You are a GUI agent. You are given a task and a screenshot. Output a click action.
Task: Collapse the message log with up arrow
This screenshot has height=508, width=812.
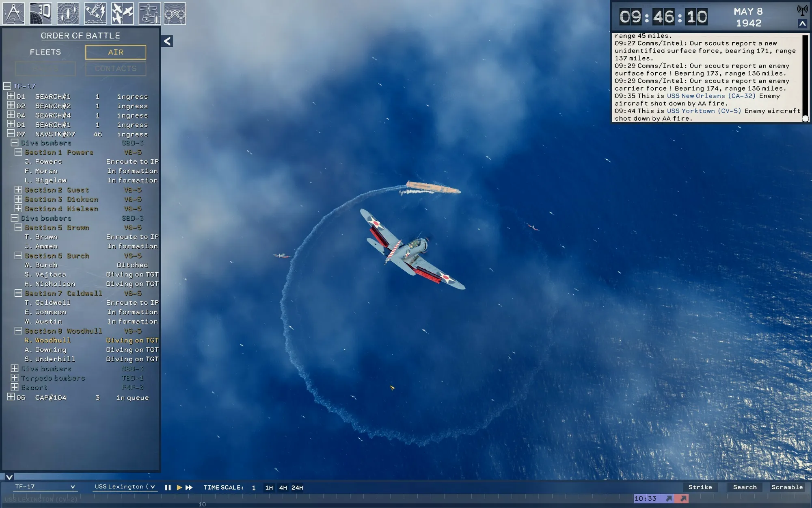pyautogui.click(x=802, y=24)
